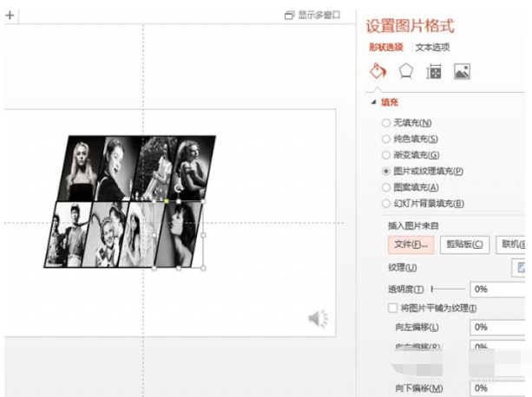Click the soldiers photo at bottom-left
532x397 pixels.
tap(68, 235)
